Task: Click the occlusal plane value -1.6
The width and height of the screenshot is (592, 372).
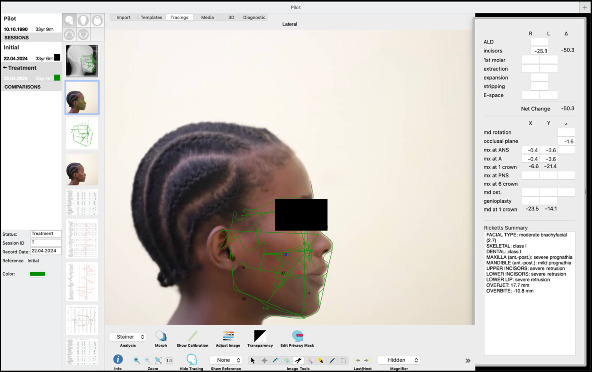Action: [x=566, y=141]
